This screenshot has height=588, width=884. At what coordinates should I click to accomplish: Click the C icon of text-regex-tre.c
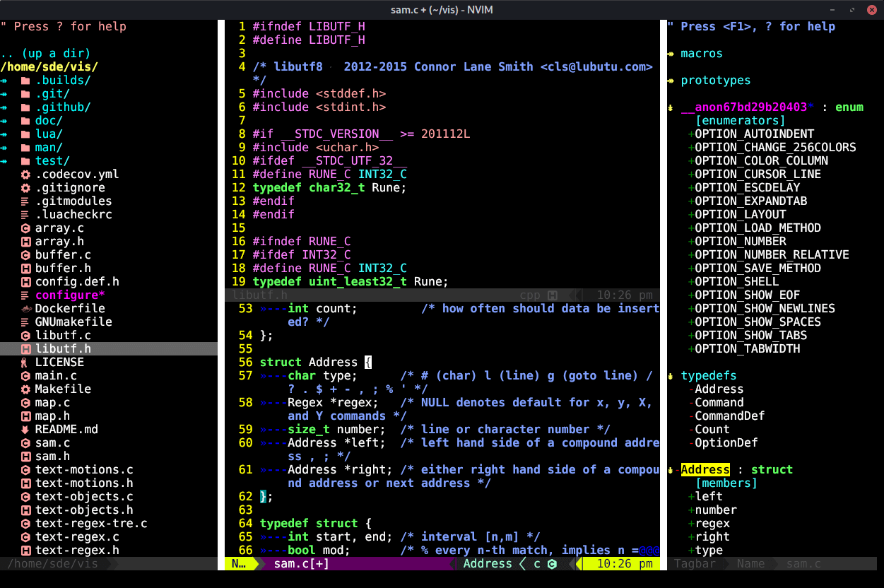pos(25,524)
